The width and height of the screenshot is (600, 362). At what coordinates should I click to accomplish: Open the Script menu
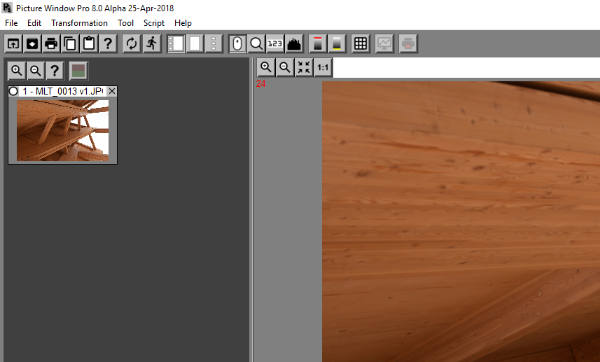[154, 23]
